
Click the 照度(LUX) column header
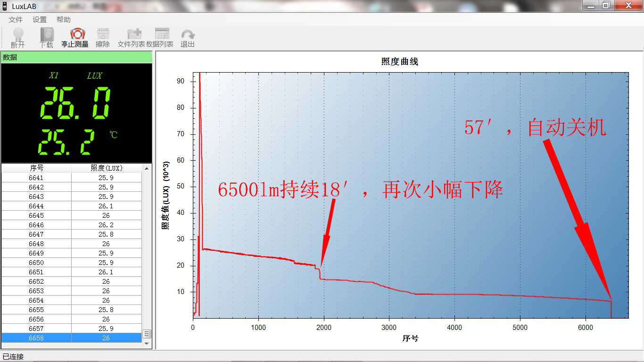pyautogui.click(x=106, y=168)
